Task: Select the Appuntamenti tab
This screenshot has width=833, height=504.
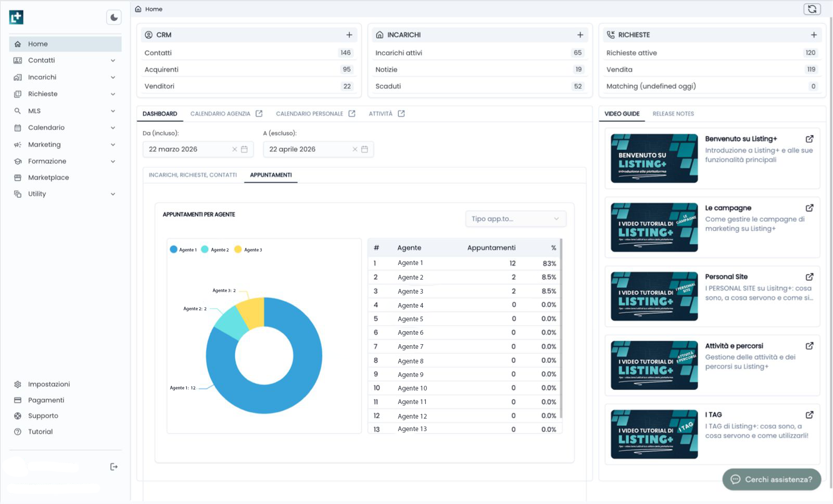Action: click(271, 175)
